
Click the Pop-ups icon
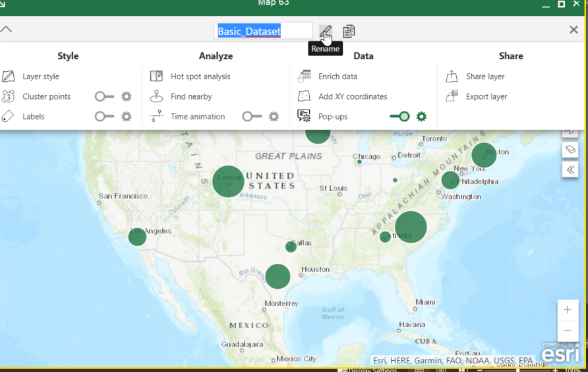(304, 115)
